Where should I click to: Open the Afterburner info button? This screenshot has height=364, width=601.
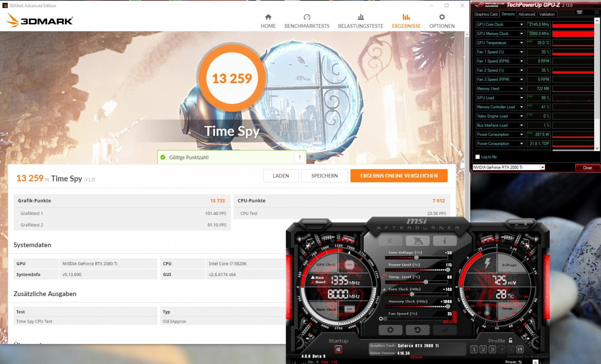[x=445, y=241]
